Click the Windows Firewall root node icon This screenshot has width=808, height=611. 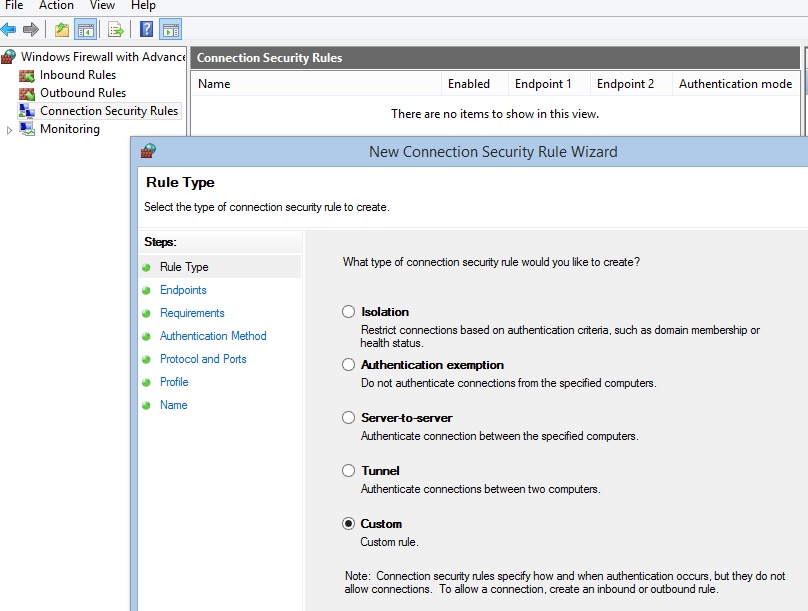8,56
